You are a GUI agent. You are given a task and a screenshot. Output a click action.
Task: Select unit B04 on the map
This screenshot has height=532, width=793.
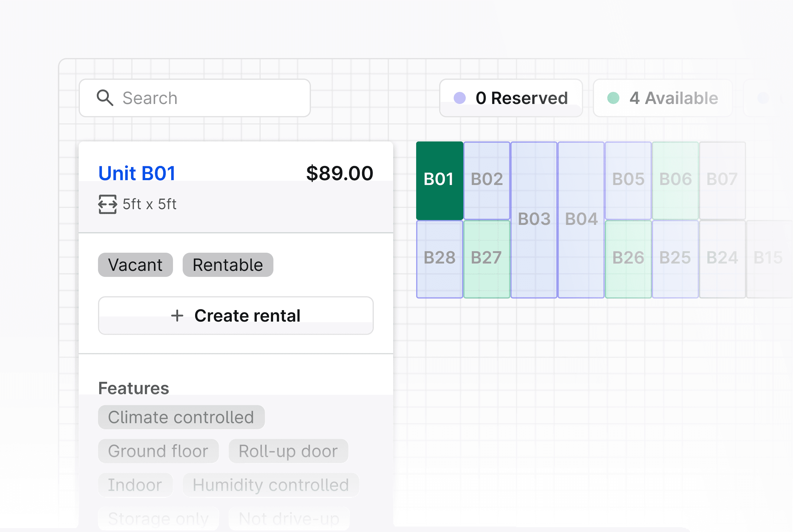click(581, 219)
